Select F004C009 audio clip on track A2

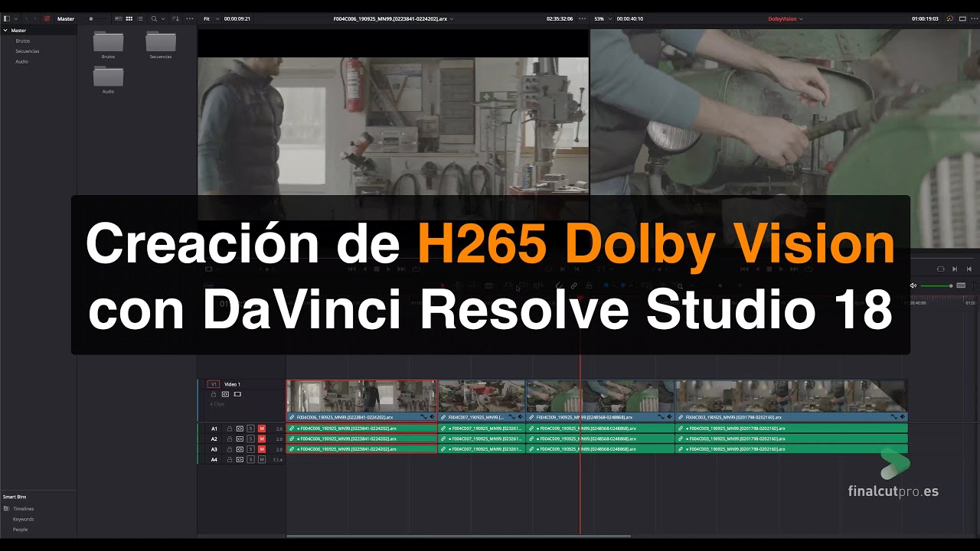tap(600, 439)
